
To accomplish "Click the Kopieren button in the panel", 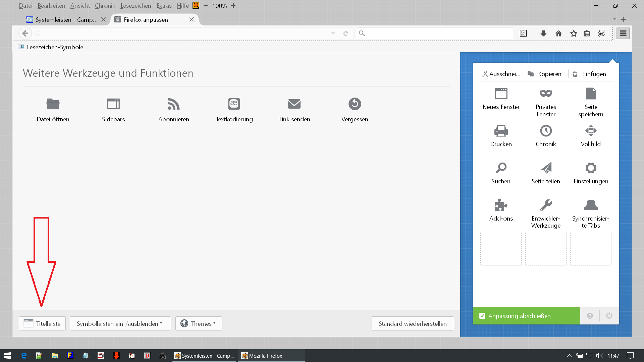I will click(545, 74).
